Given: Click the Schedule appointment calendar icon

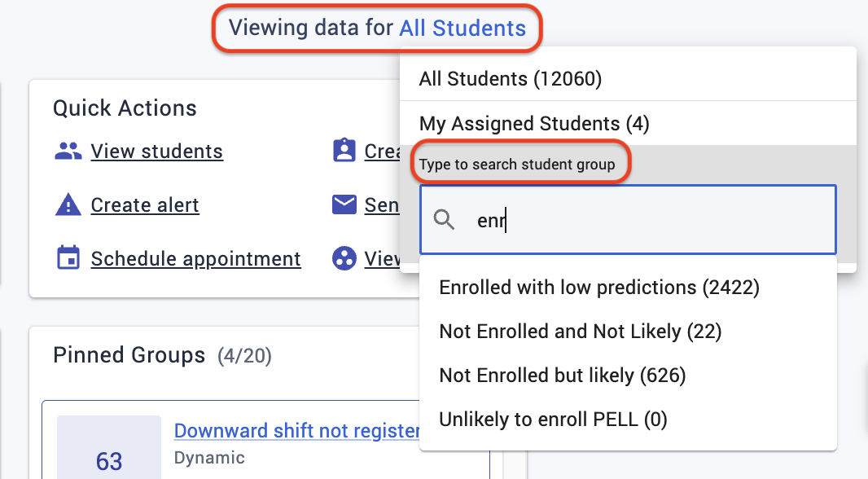Looking at the screenshot, I should pyautogui.click(x=68, y=258).
